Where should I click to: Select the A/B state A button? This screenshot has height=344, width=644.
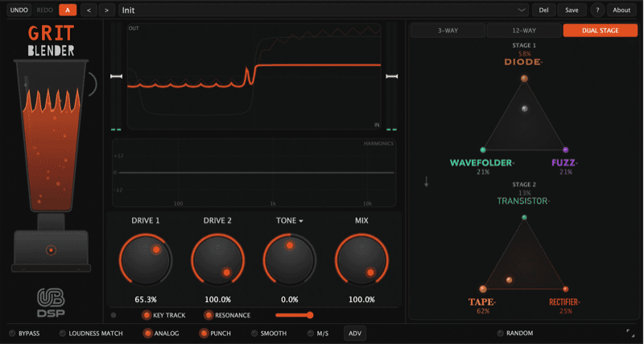click(x=68, y=10)
